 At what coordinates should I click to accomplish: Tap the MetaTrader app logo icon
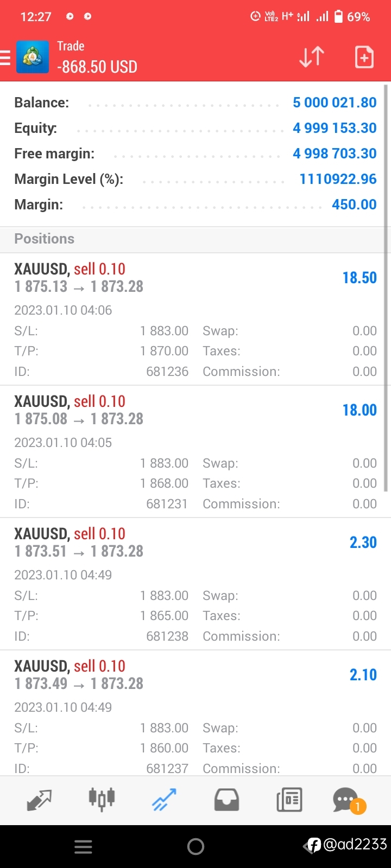point(32,57)
